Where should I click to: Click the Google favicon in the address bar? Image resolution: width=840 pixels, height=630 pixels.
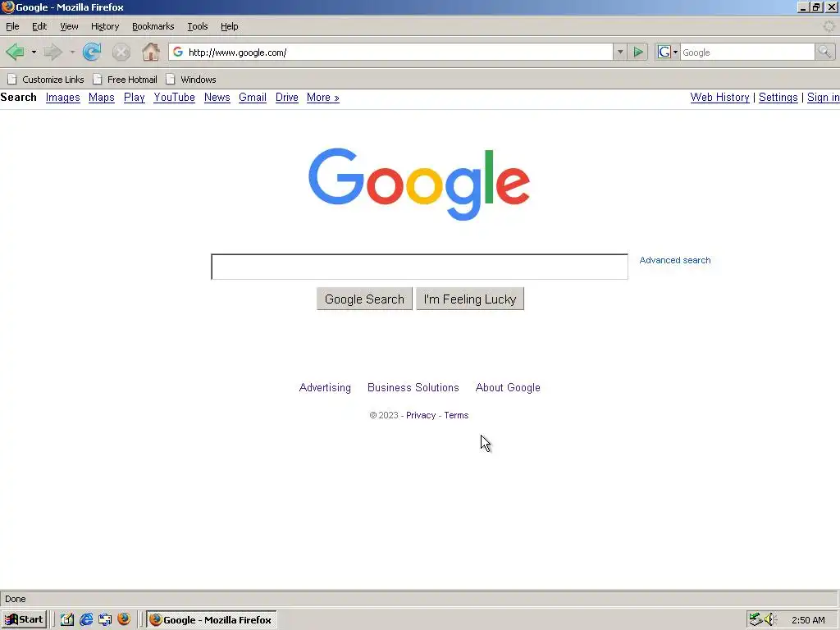(x=178, y=52)
